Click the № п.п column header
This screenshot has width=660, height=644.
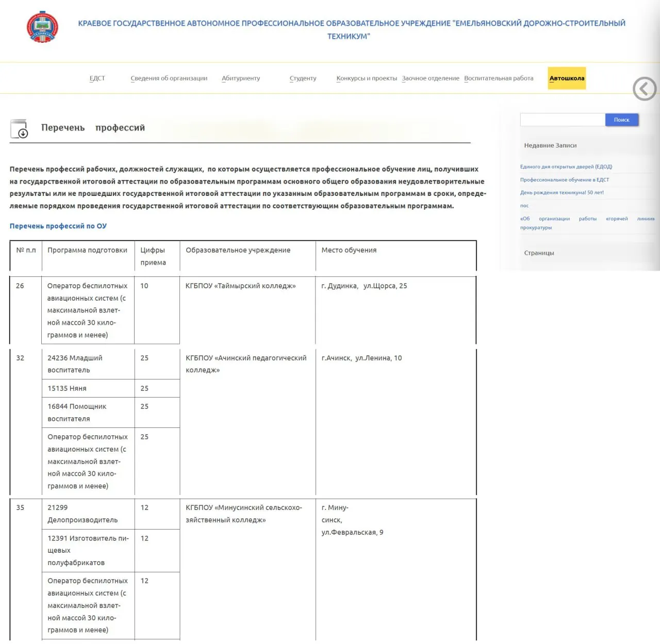26,256
